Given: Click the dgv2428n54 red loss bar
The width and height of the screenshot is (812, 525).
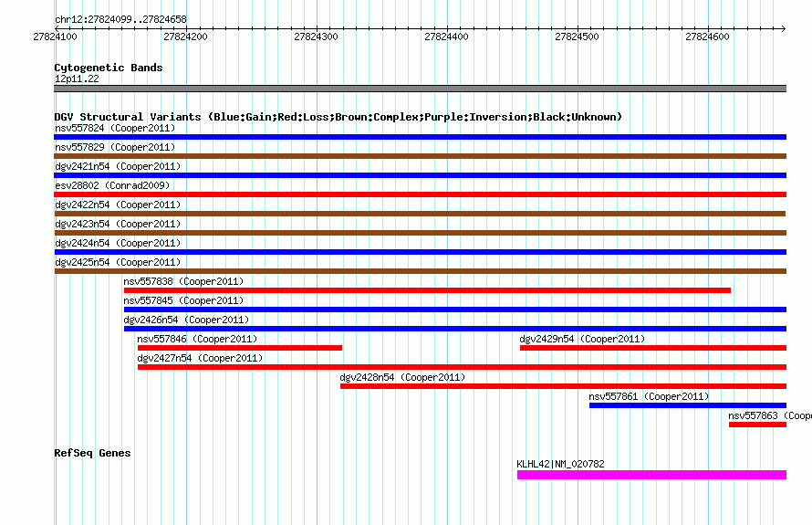Looking at the screenshot, I should click(x=564, y=386).
